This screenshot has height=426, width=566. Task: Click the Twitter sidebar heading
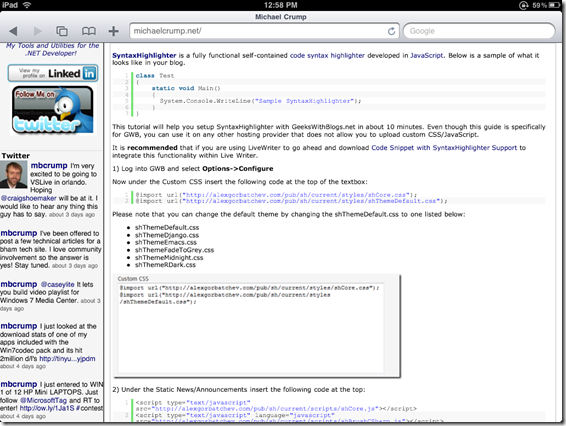[x=16, y=156]
